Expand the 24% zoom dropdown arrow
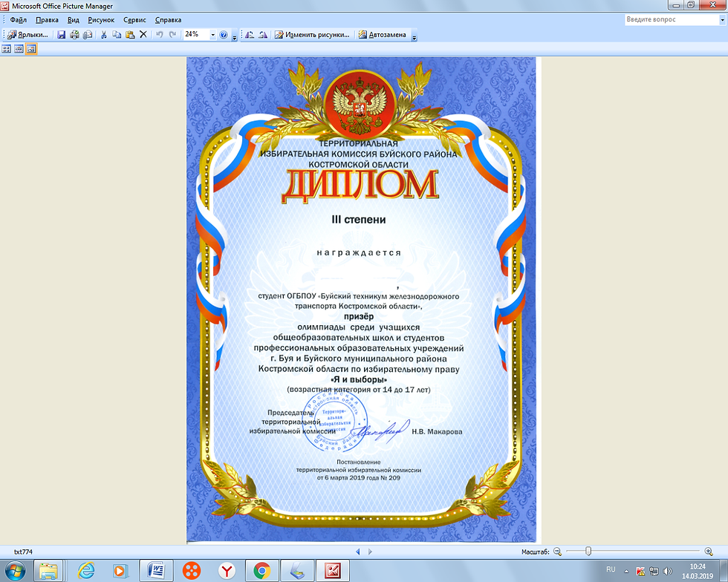 tap(212, 34)
